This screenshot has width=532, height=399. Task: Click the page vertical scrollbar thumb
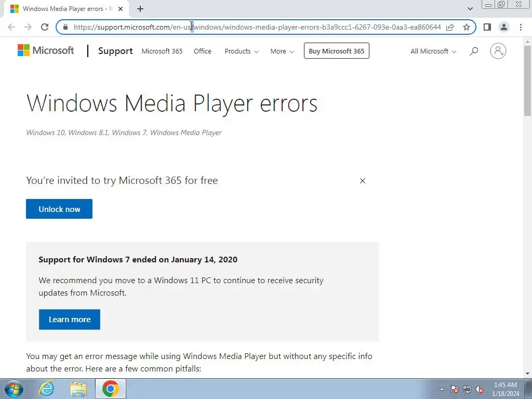click(x=528, y=81)
